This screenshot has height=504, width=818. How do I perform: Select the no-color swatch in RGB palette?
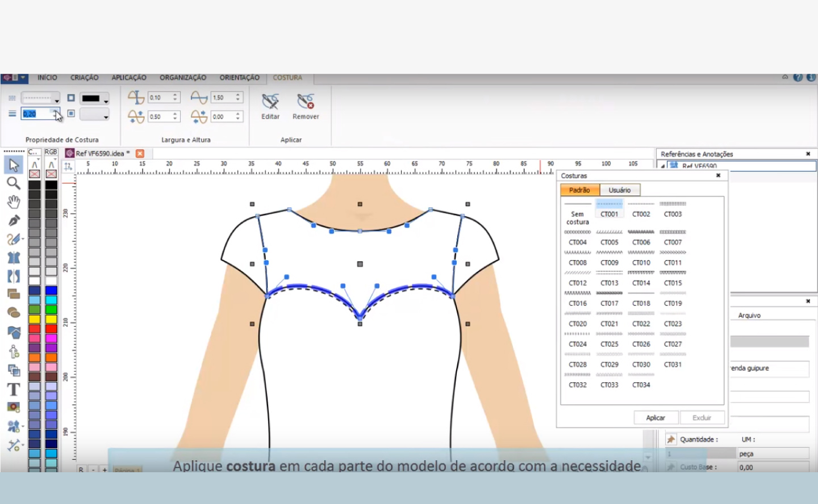tap(51, 174)
